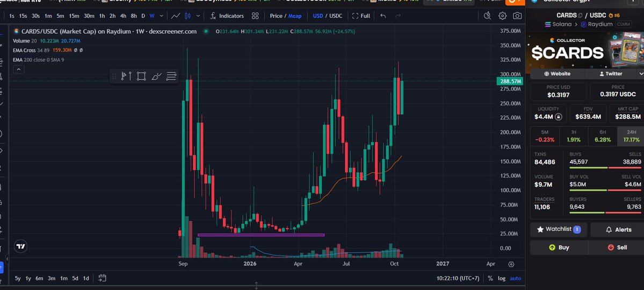Open the Twitter link

click(611, 74)
